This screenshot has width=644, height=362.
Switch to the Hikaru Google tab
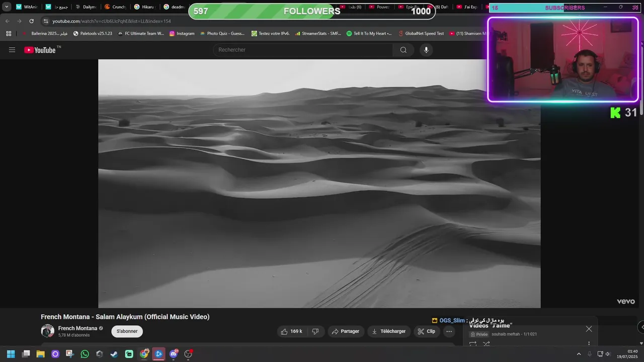(145, 7)
